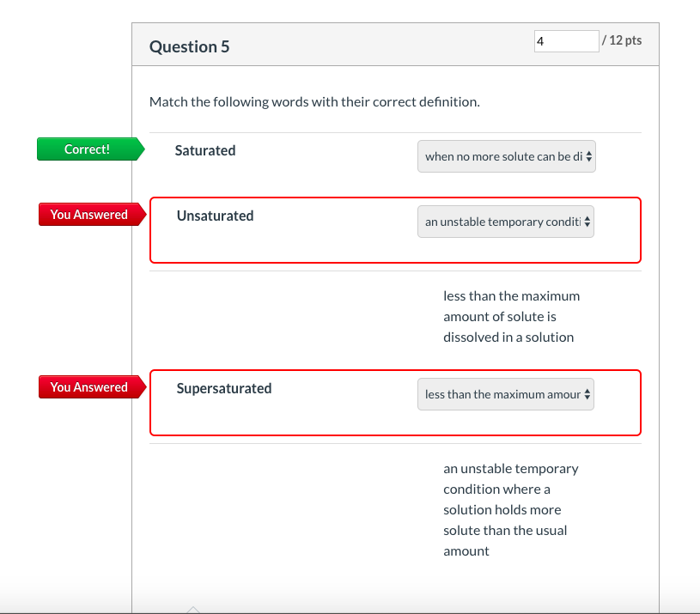Click the You Answered badge beside Unsaturated
Screen dimensions: 700x614
point(93,215)
